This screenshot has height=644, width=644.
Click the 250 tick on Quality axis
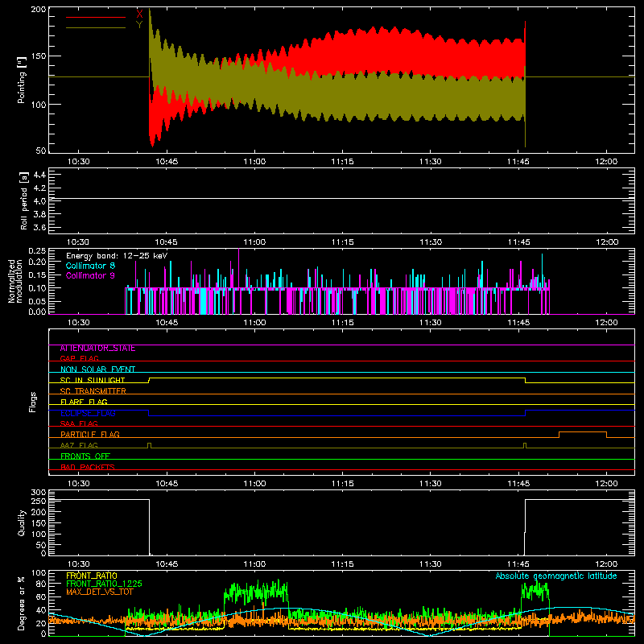pos(38,502)
